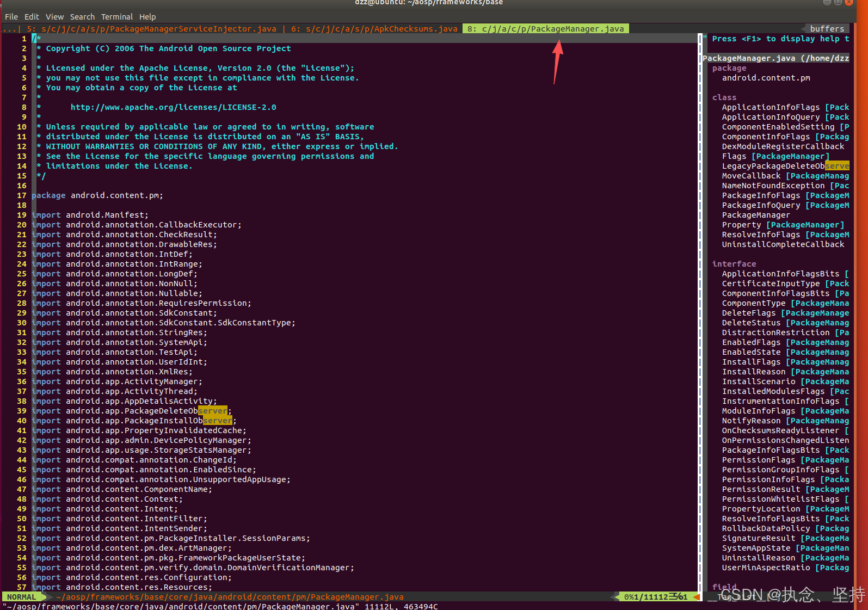The image size is (868, 610).
Task: Click import android.app.PropertyInvalidatedCache line
Action: (139, 430)
